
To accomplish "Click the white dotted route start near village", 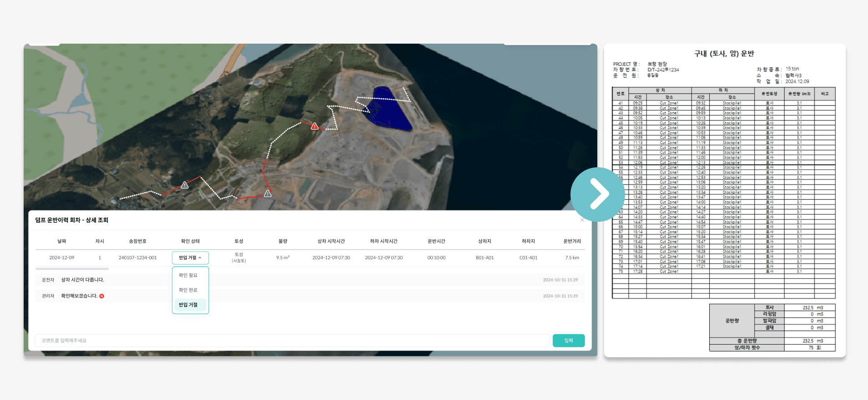I will point(121,198).
